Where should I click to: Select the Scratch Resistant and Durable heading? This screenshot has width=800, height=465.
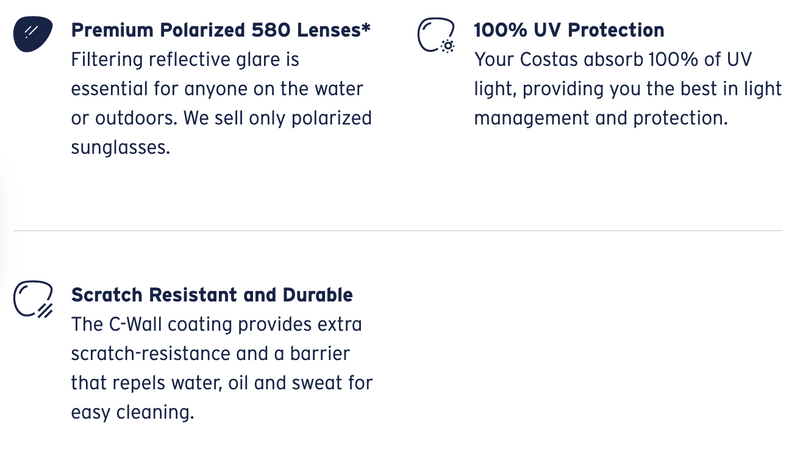click(212, 295)
